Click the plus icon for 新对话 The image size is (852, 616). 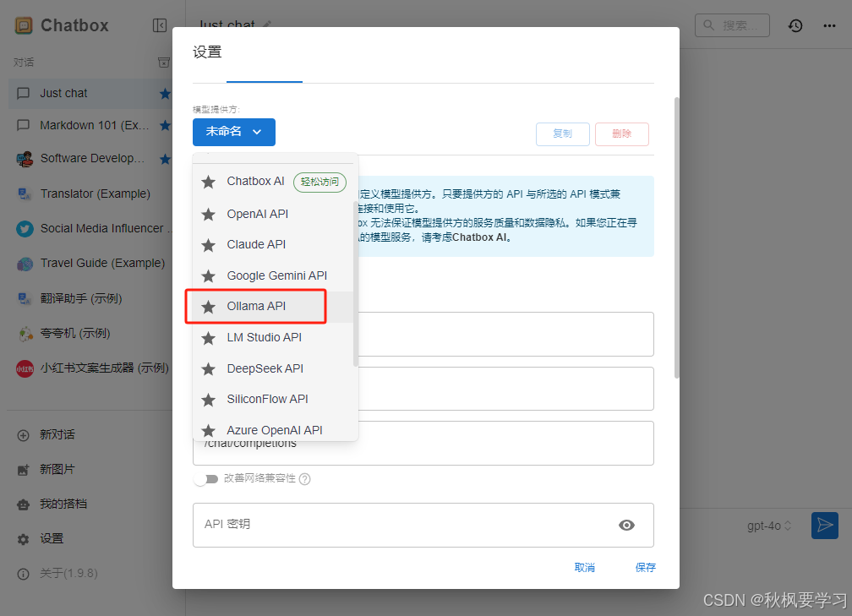[24, 435]
